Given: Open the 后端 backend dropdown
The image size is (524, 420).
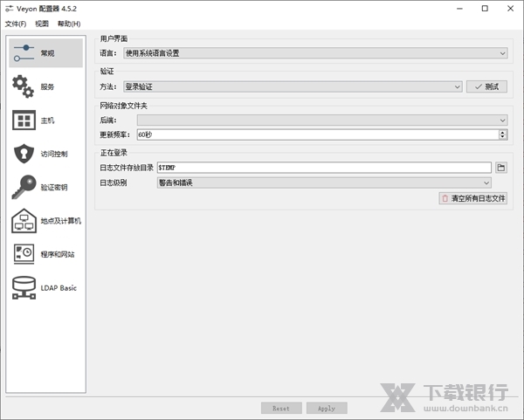Looking at the screenshot, I should tap(322, 120).
